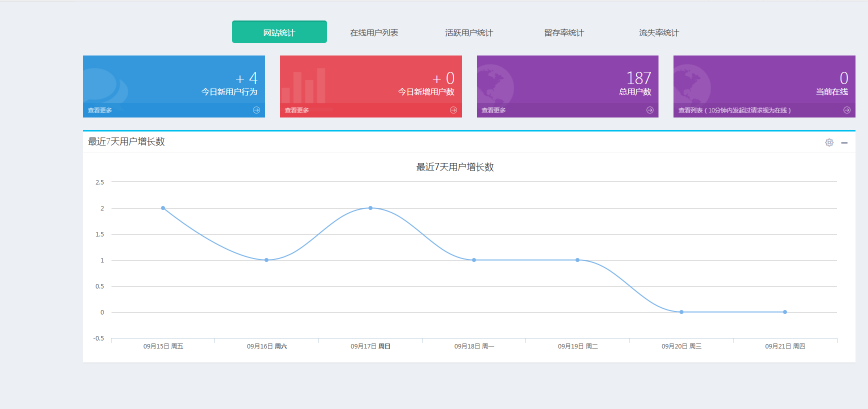This screenshot has height=409, width=868.
Task: Click the chart data point for 09月18日
Action: point(474,260)
